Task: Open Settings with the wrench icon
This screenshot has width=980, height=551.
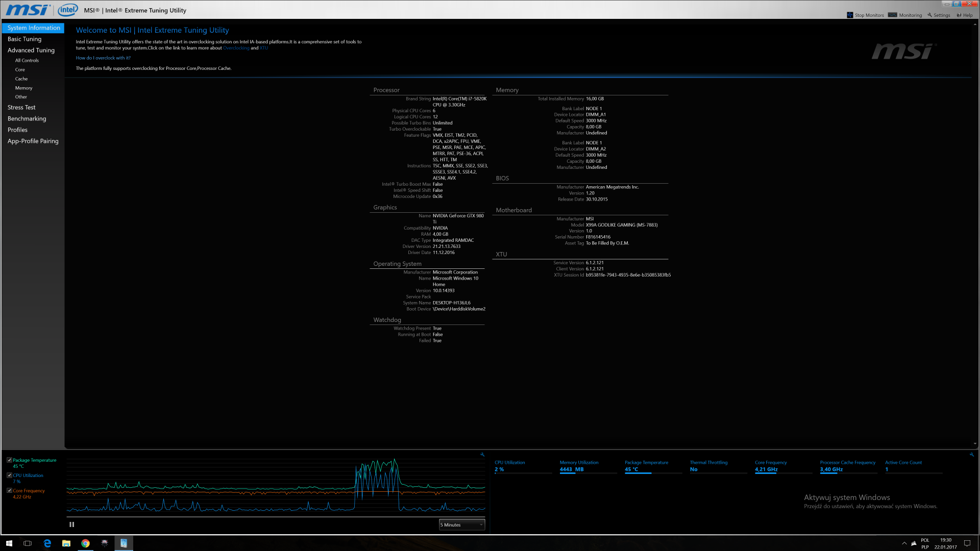Action: [939, 15]
